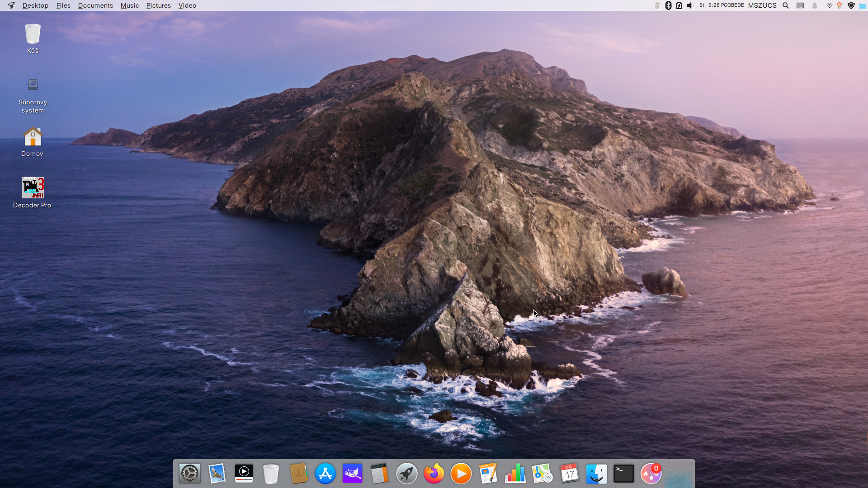Click the rocket Launchpad icon
This screenshot has width=868, height=488.
click(x=406, y=474)
